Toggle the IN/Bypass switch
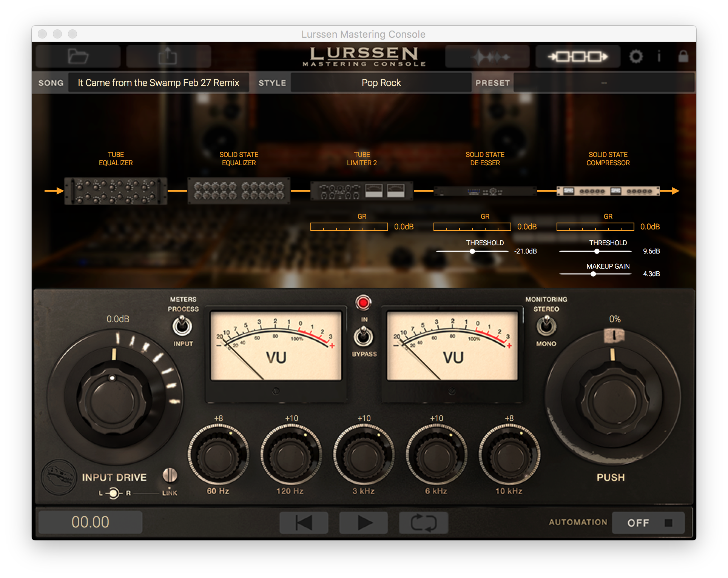Image resolution: width=728 pixels, height=578 pixels. [x=363, y=337]
